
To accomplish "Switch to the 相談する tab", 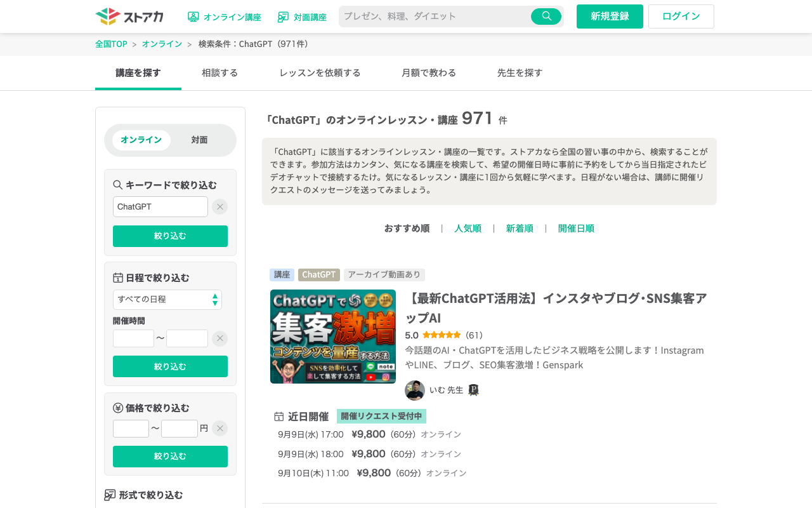I will click(x=219, y=73).
